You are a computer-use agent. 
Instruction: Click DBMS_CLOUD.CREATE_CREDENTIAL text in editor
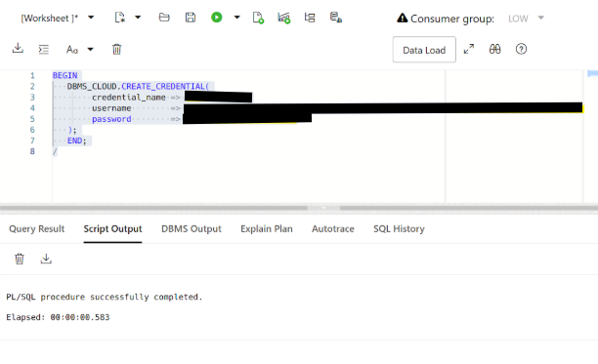[x=138, y=87]
